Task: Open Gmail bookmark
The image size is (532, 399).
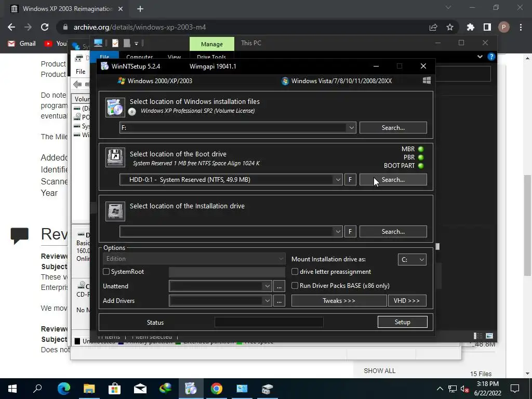Action: point(22,44)
